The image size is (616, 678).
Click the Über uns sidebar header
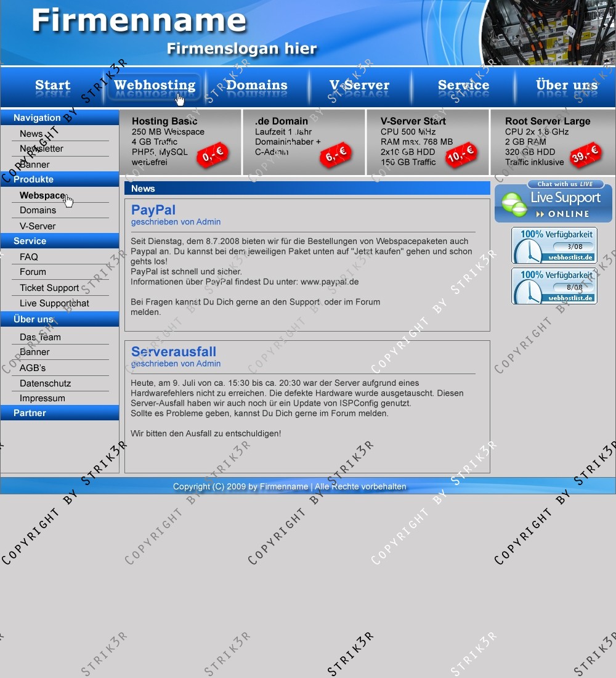pyautogui.click(x=60, y=319)
